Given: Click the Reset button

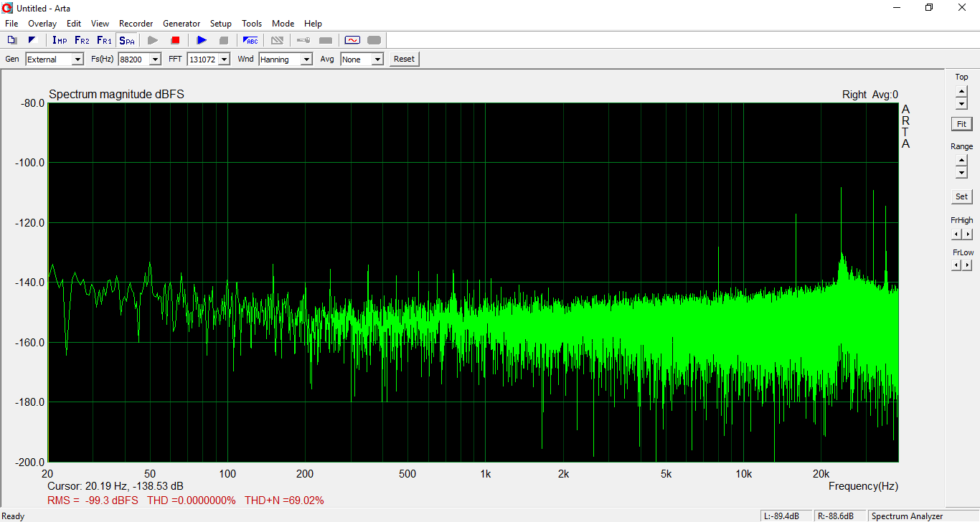Looking at the screenshot, I should (404, 59).
